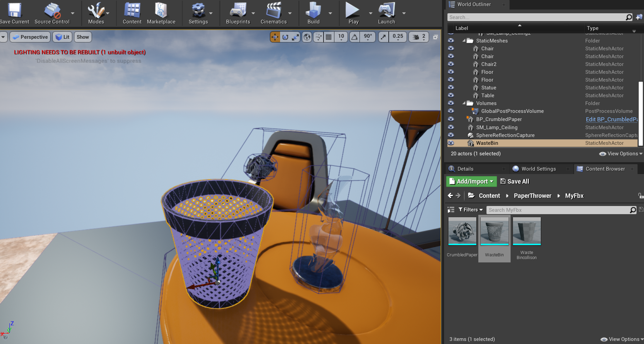Collapse the StaticMeshes folder
Screen dimensions: 644x344
(464, 41)
